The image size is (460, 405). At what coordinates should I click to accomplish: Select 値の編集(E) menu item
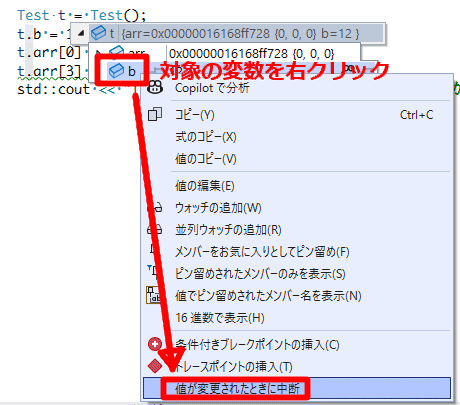[x=205, y=185]
